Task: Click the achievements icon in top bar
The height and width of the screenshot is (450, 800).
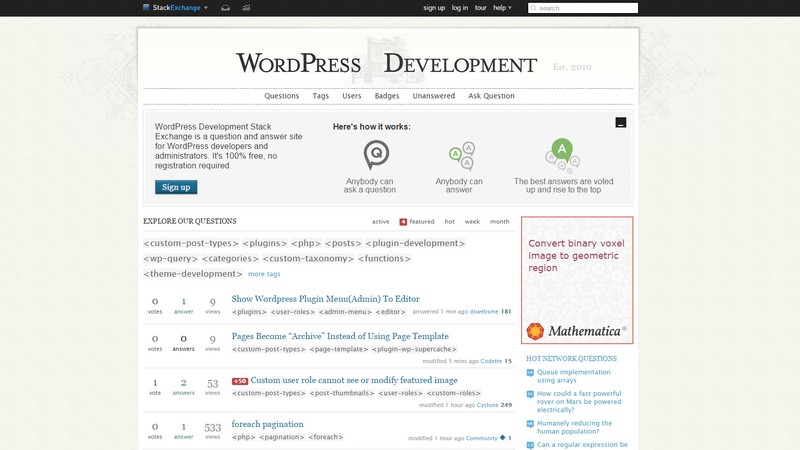Action: click(246, 8)
